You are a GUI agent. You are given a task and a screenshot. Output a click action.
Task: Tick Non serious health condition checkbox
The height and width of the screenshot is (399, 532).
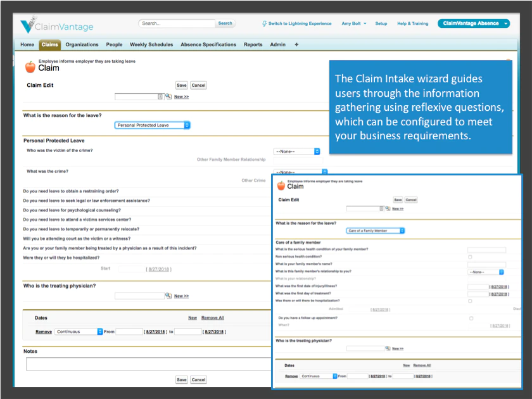click(x=470, y=257)
